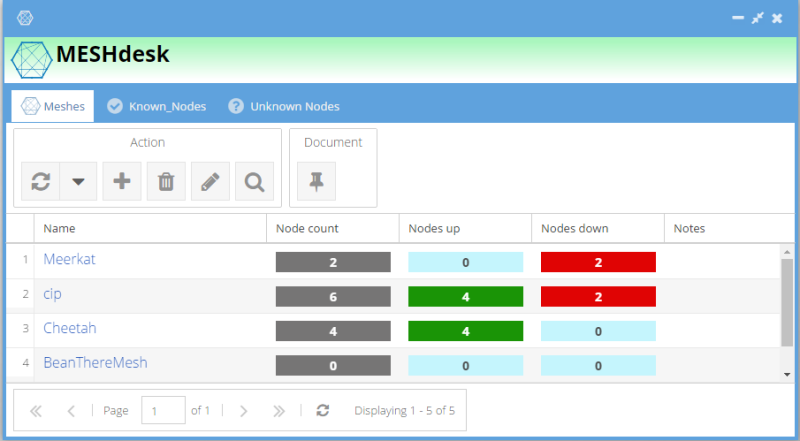This screenshot has height=441, width=800.
Task: Click Meerkat's node count value 2
Action: click(333, 262)
